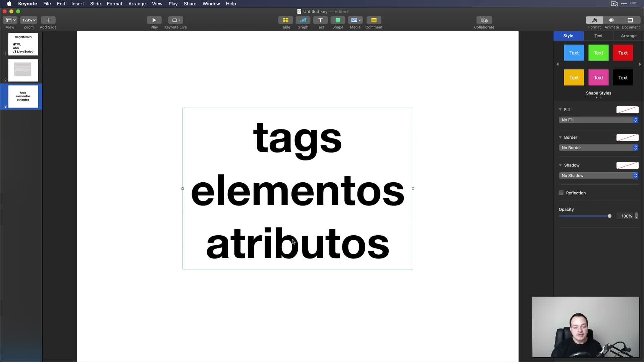Open the View options menu
644x362 pixels.
click(x=10, y=20)
